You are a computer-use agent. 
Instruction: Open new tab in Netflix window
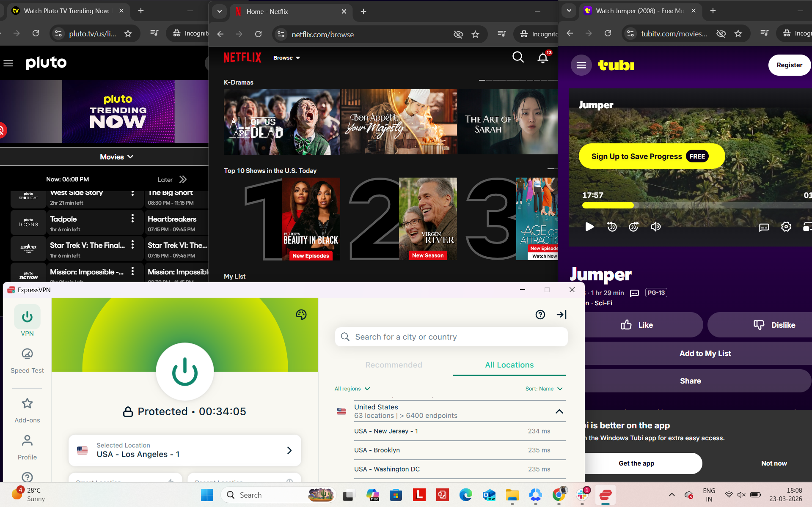pyautogui.click(x=363, y=11)
